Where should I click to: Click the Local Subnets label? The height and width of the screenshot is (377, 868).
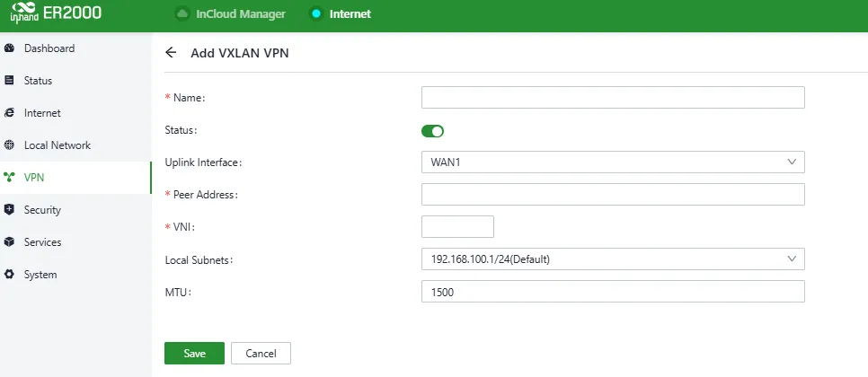point(199,259)
